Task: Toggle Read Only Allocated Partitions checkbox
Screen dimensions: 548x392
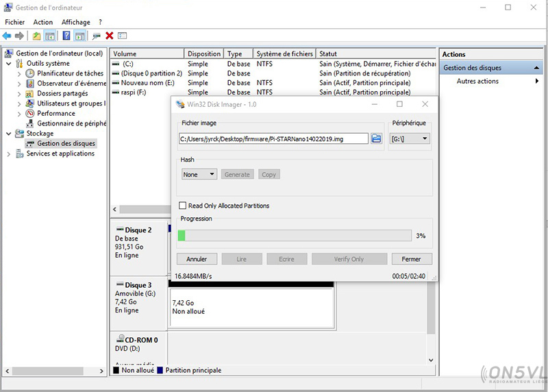Action: (182, 206)
